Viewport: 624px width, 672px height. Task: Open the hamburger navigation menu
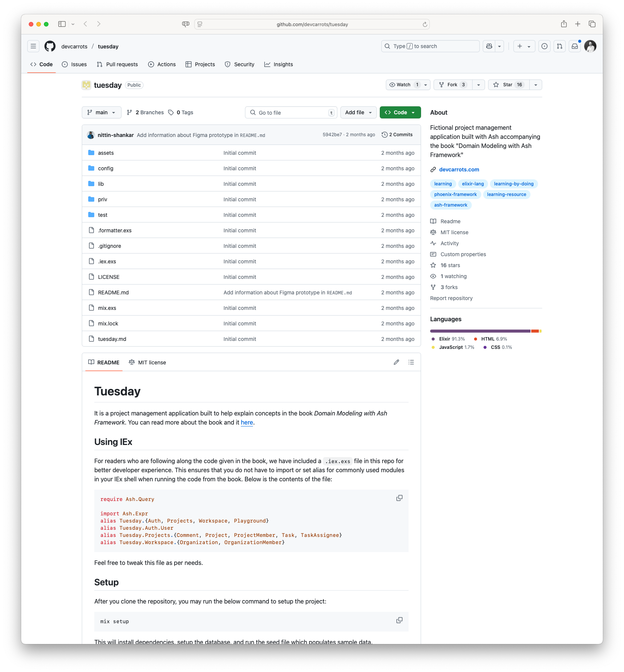[x=33, y=46]
